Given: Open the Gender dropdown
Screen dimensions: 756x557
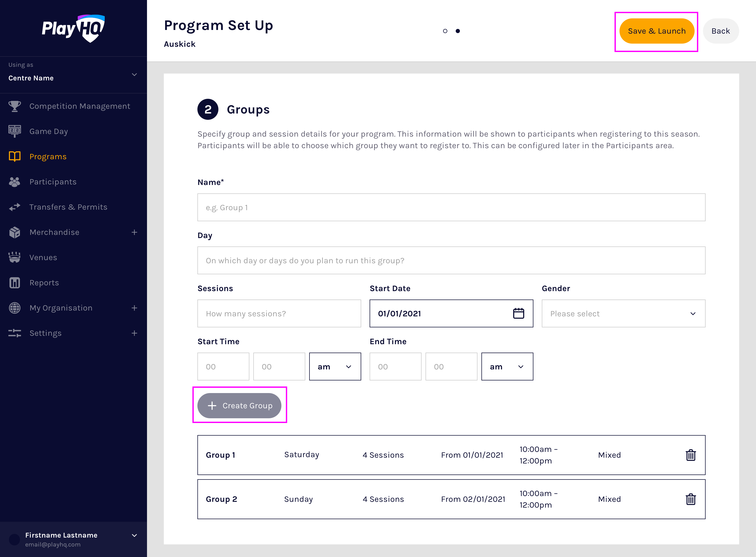Looking at the screenshot, I should tap(623, 313).
